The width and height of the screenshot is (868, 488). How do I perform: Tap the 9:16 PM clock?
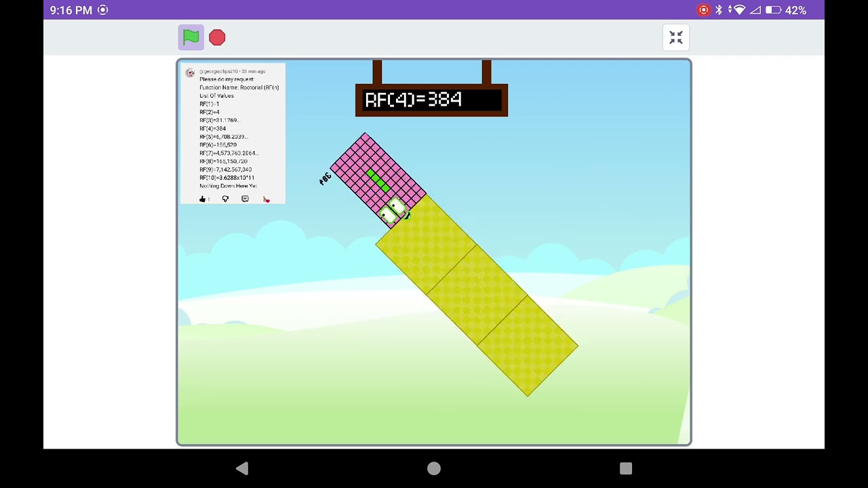pyautogui.click(x=71, y=10)
